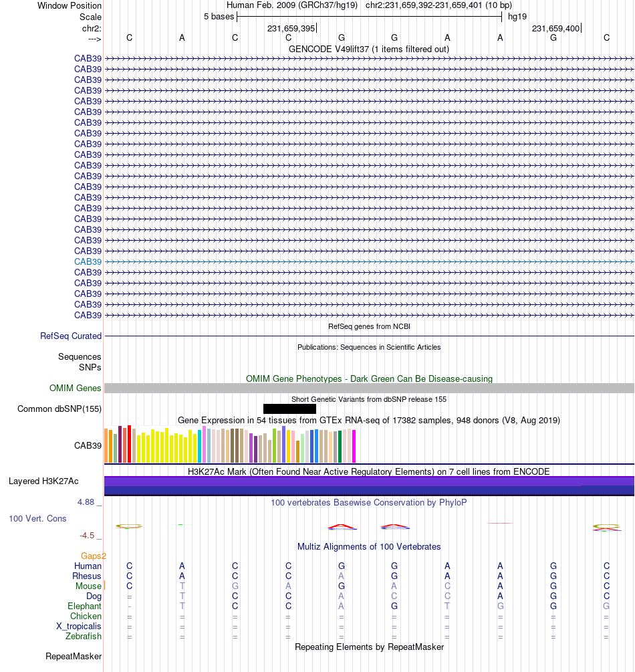Image resolution: width=635 pixels, height=672 pixels.
Task: Click the '5 bases' scale bar text
Action: coord(219,17)
